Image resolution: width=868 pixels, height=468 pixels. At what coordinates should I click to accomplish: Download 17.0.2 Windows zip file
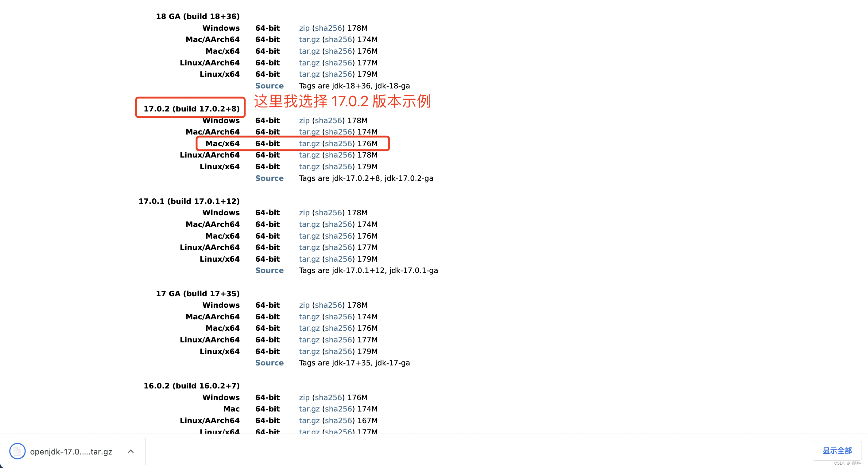click(304, 120)
